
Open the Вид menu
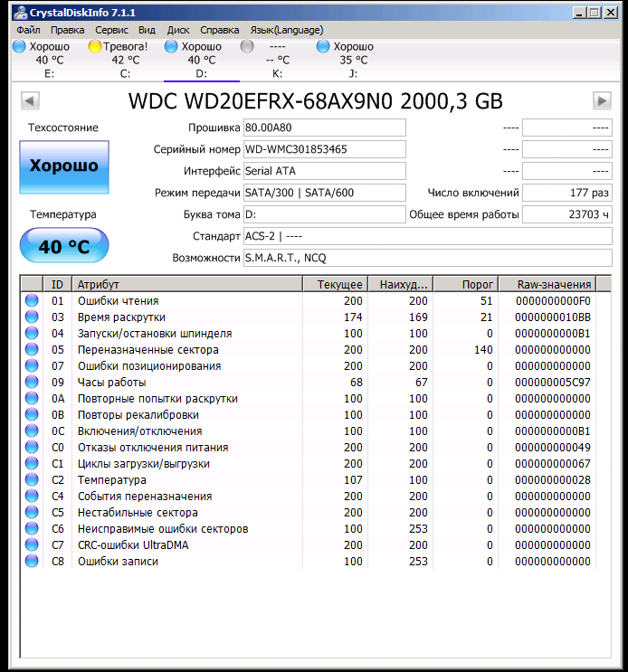147,30
